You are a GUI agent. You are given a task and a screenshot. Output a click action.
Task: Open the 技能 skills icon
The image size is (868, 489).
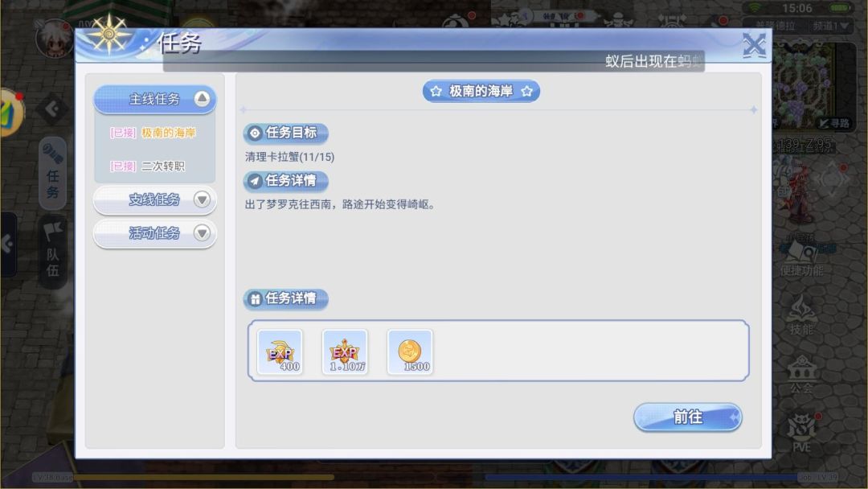click(x=801, y=314)
